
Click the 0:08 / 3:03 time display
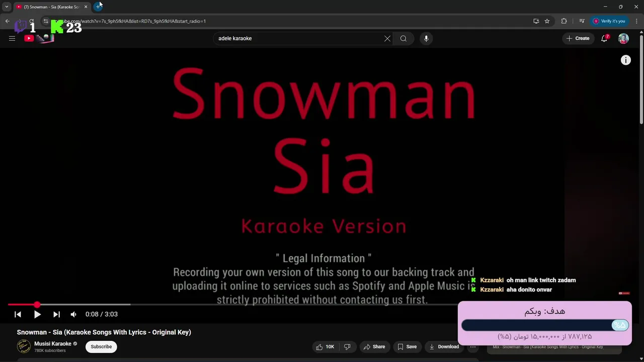point(102,314)
